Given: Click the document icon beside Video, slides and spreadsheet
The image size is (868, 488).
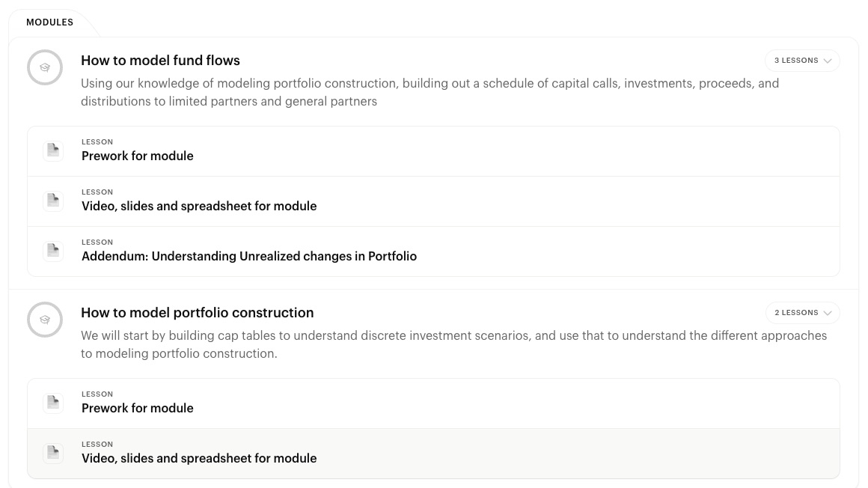Looking at the screenshot, I should 53,200.
